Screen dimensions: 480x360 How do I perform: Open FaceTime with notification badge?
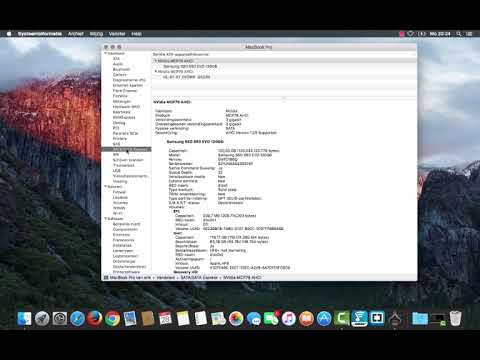point(271,319)
